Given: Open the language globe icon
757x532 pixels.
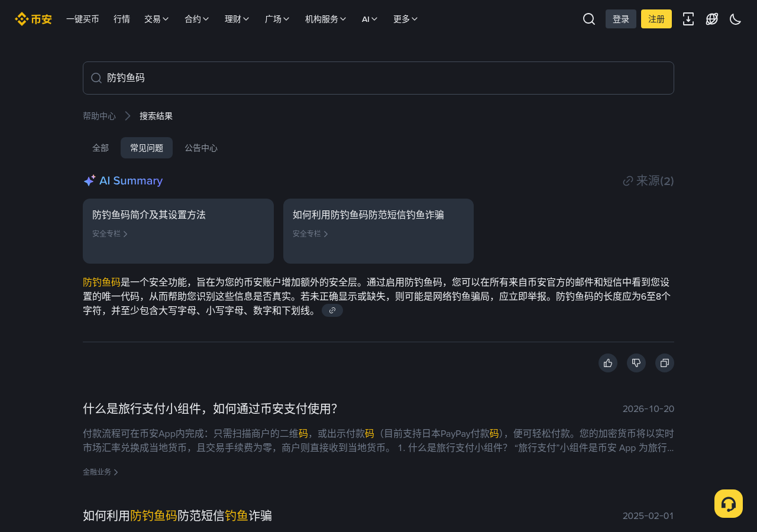Looking at the screenshot, I should [712, 19].
